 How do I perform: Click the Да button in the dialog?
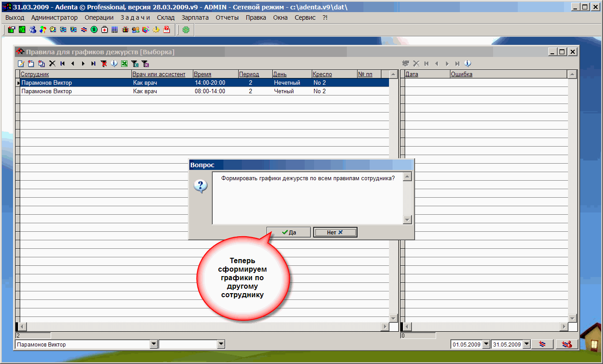[x=288, y=232]
